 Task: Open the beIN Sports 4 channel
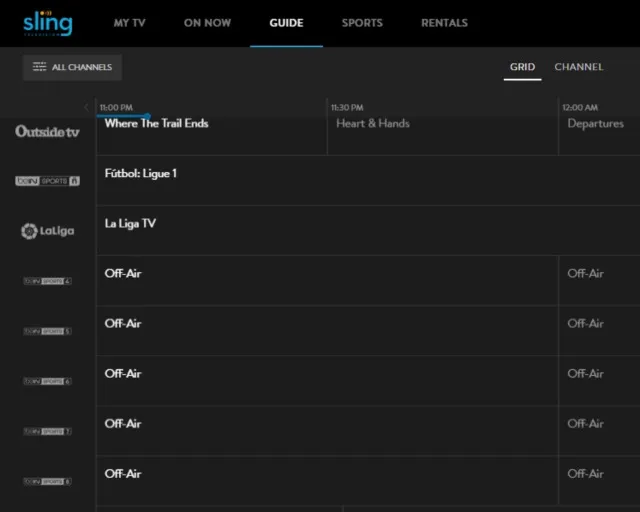[x=47, y=281]
